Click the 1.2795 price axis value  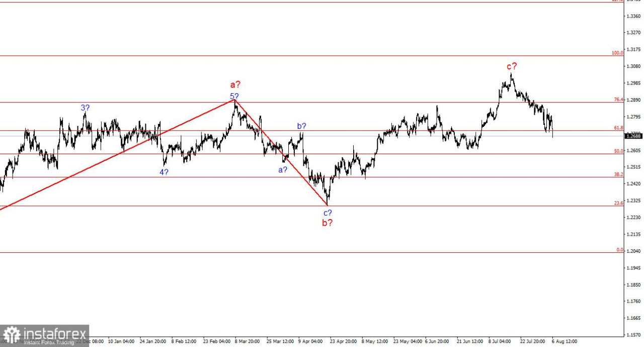pyautogui.click(x=633, y=117)
